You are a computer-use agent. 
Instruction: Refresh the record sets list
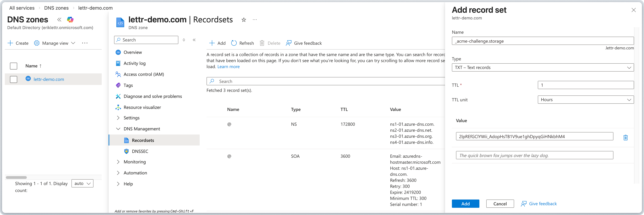(x=242, y=43)
